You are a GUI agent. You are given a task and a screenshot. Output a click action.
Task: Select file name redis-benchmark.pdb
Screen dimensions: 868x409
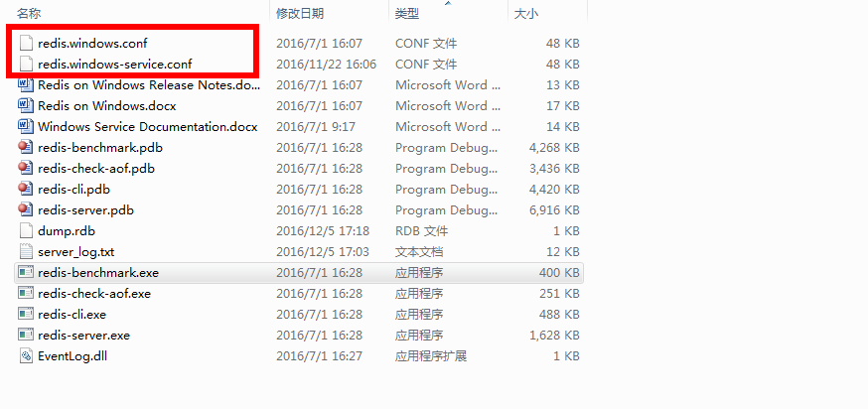pos(100,148)
